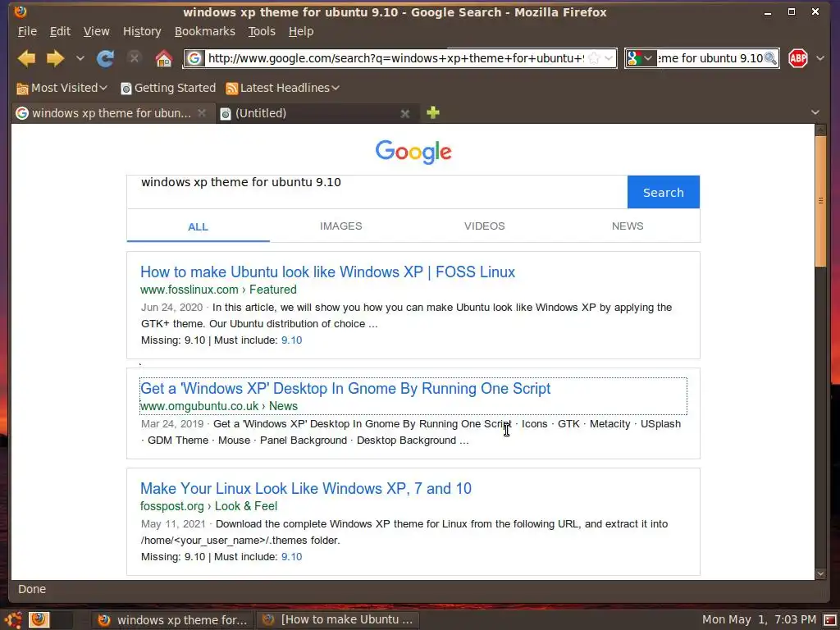Click the 'Done' status bar text
Image resolution: width=840 pixels, height=630 pixels.
[32, 589]
